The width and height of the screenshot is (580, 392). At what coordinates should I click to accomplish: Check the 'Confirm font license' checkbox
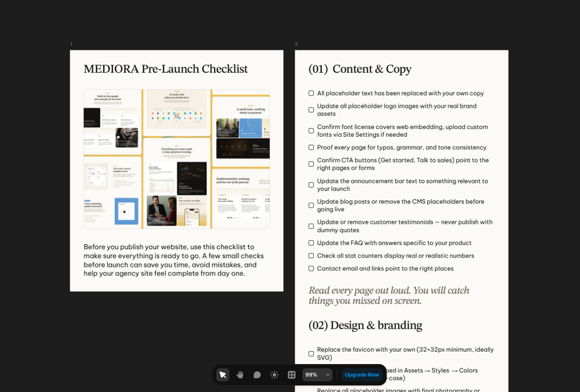(x=311, y=131)
